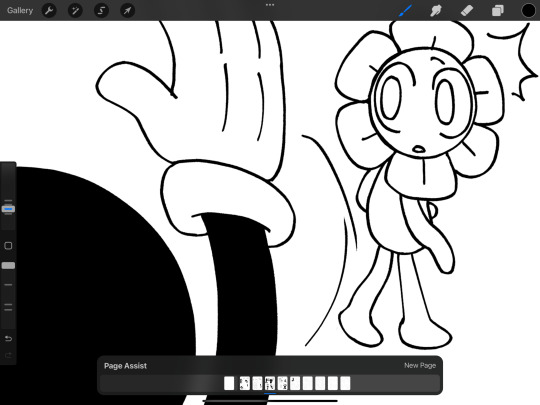
Task: Select the Smudge tool
Action: tap(436, 11)
